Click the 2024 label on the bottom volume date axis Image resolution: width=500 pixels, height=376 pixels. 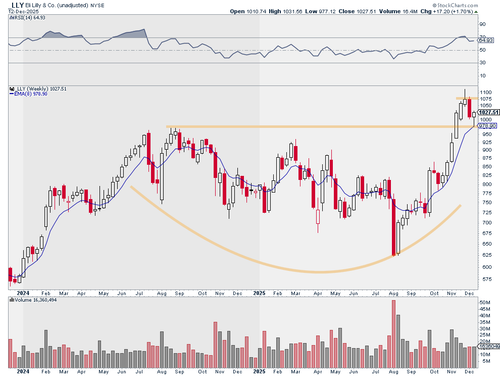[x=23, y=371]
